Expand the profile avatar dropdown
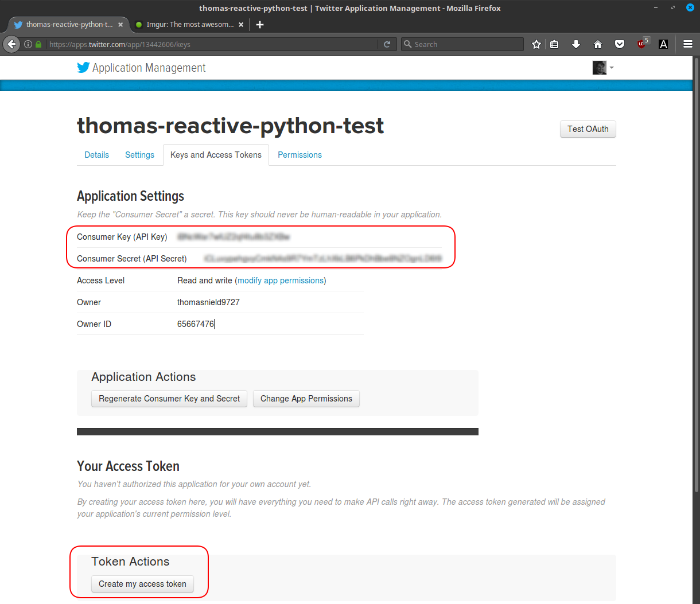700x604 pixels. (603, 68)
